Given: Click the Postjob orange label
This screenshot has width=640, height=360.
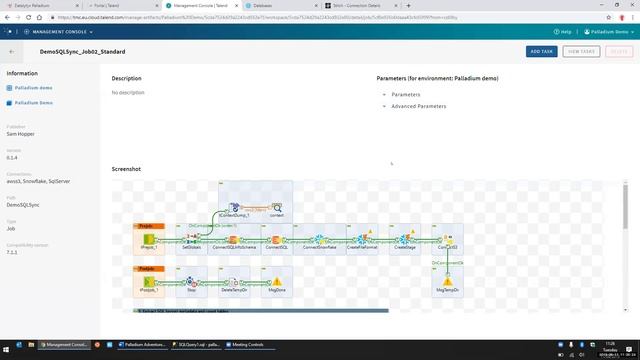Looking at the screenshot, I should (149, 269).
